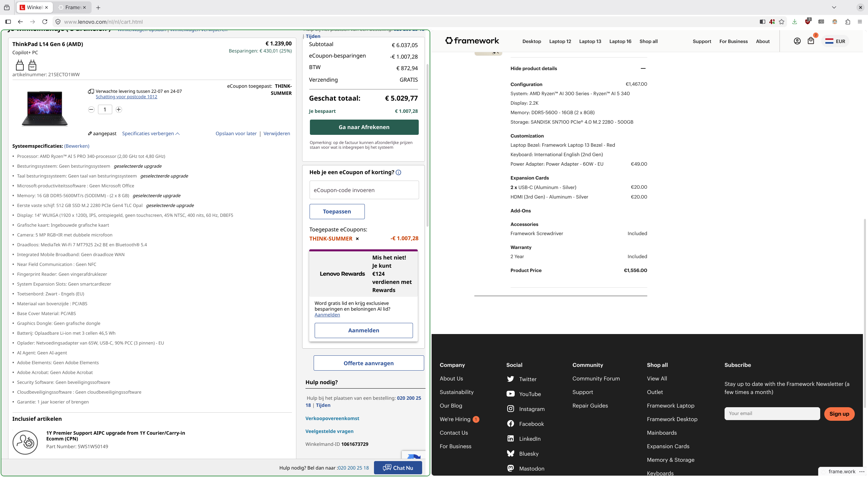Remove the ThinkPad via Verwijderen link
Screen dimensions: 868x477
(277, 133)
